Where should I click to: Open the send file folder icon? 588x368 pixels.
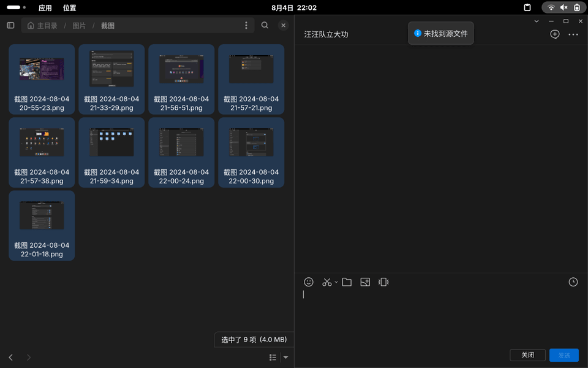click(347, 282)
